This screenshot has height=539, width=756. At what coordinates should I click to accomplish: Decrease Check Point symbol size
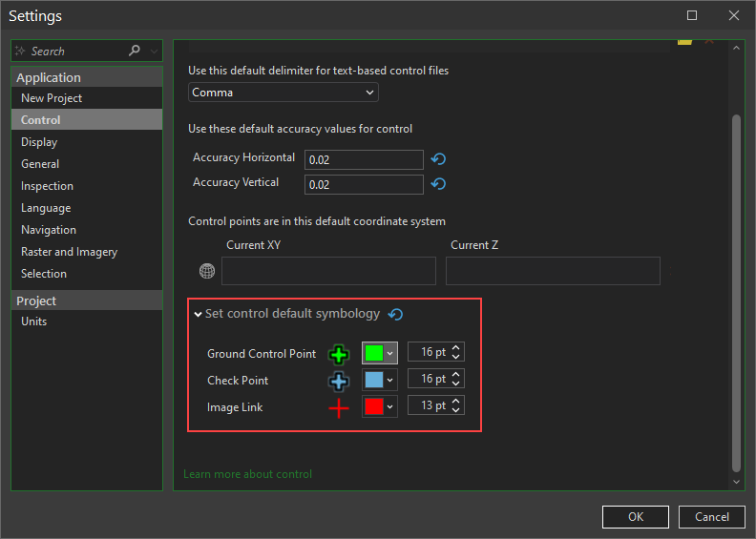coord(456,383)
